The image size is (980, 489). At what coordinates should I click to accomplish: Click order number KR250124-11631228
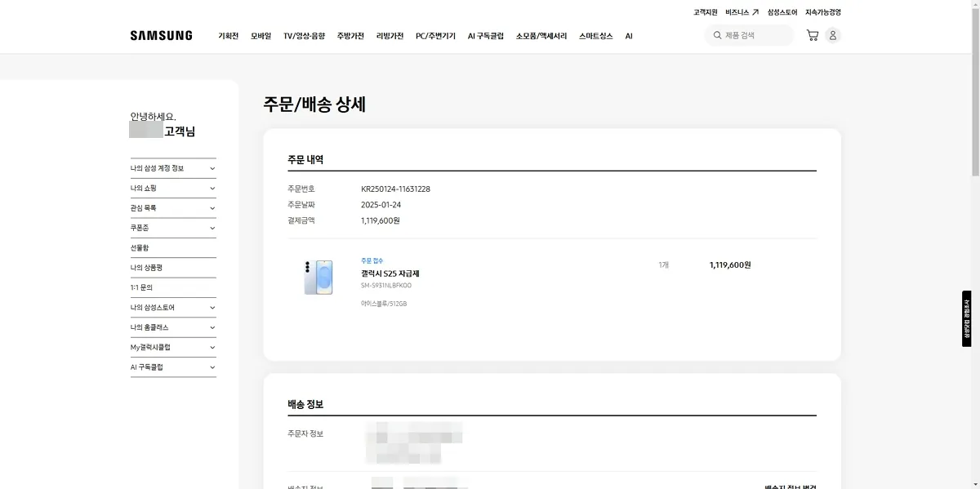coord(395,189)
